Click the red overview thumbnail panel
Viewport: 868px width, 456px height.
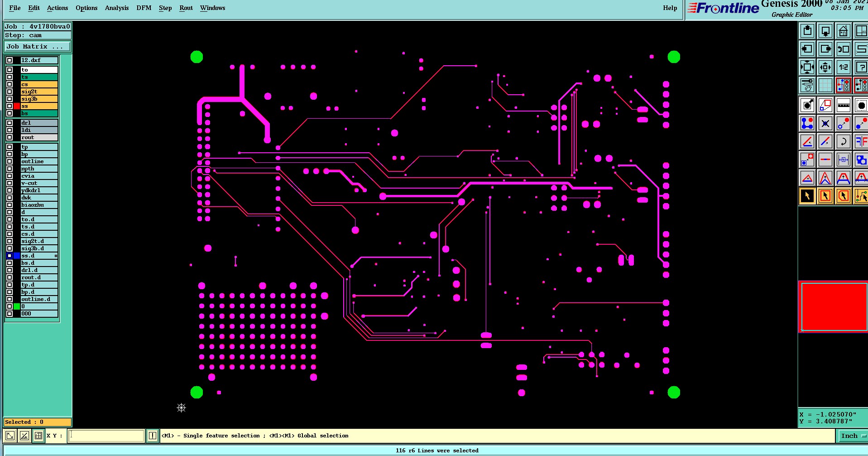[x=833, y=307]
